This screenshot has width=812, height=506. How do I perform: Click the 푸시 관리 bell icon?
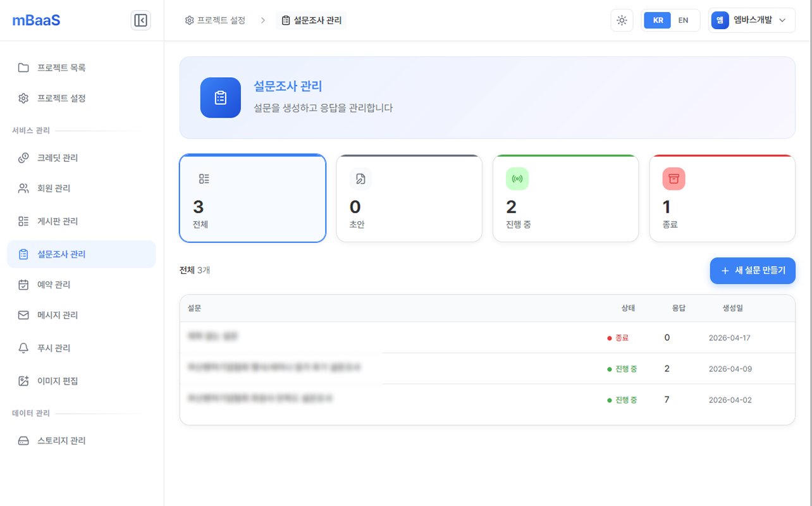click(23, 348)
